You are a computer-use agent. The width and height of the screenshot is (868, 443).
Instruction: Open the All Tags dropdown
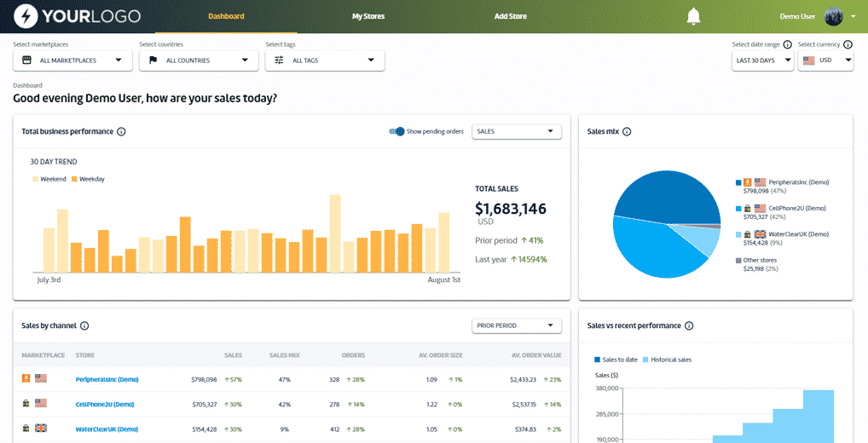point(325,60)
